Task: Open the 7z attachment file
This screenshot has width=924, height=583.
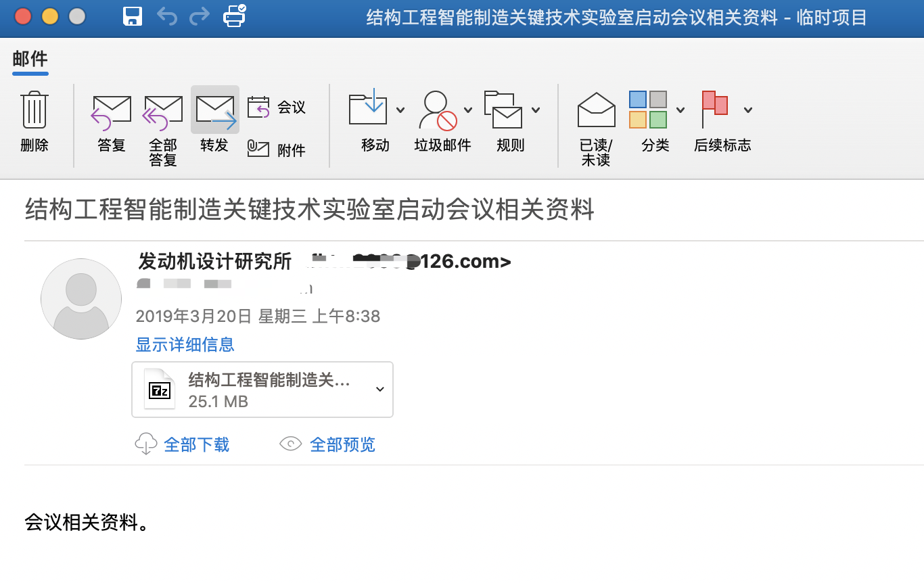Action: pos(262,390)
